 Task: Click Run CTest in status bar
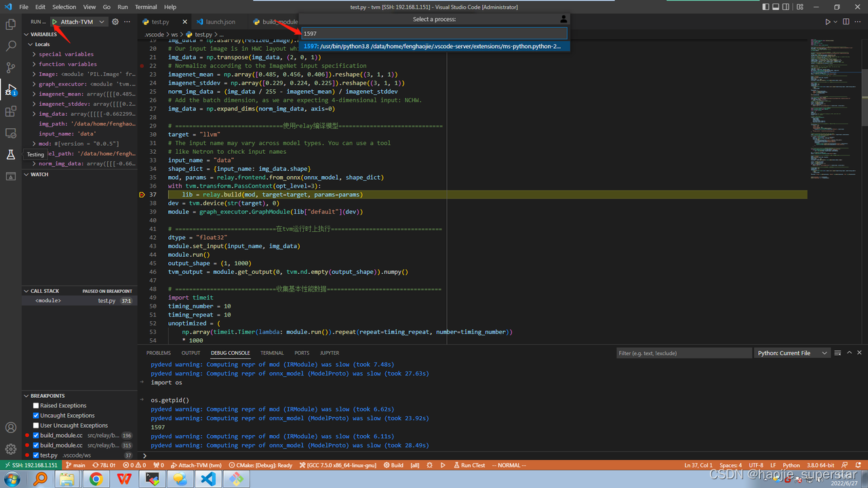click(x=469, y=465)
